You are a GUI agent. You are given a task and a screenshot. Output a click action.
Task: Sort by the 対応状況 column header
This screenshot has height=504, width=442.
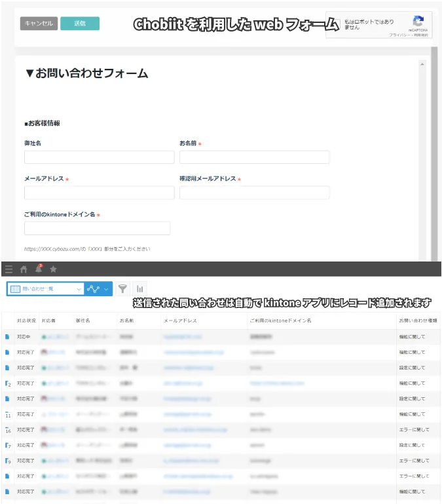click(x=26, y=320)
